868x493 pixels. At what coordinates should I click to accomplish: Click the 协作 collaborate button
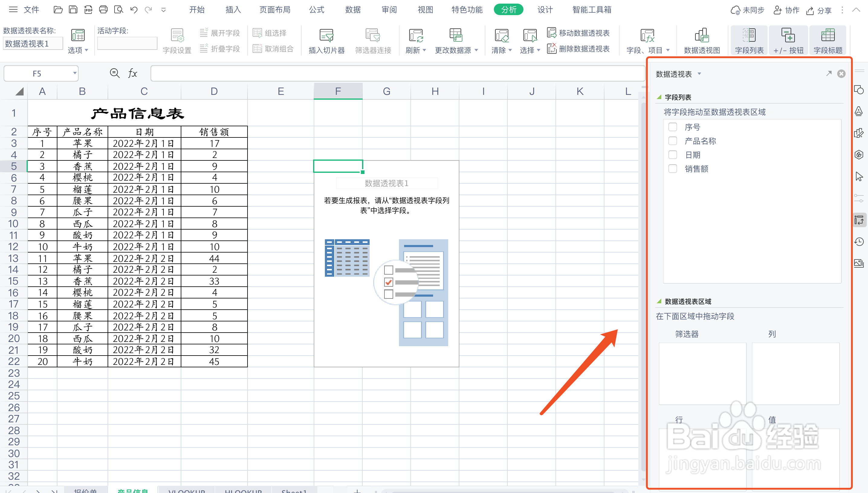click(786, 11)
